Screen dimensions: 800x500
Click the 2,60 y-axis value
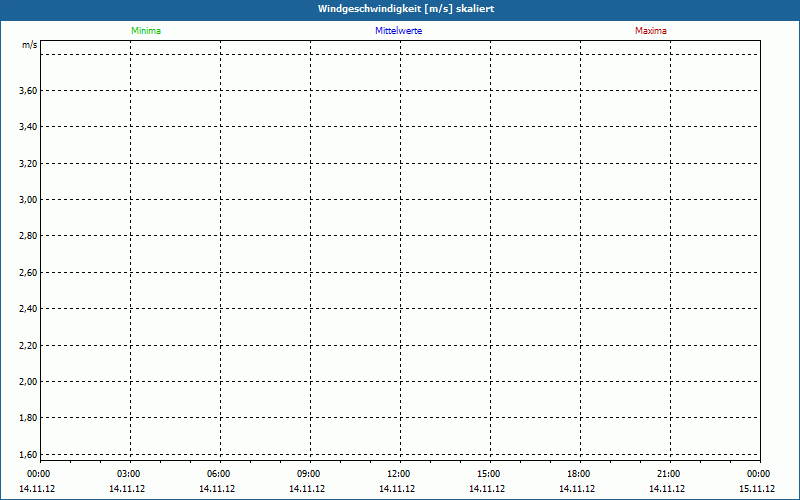click(x=28, y=273)
